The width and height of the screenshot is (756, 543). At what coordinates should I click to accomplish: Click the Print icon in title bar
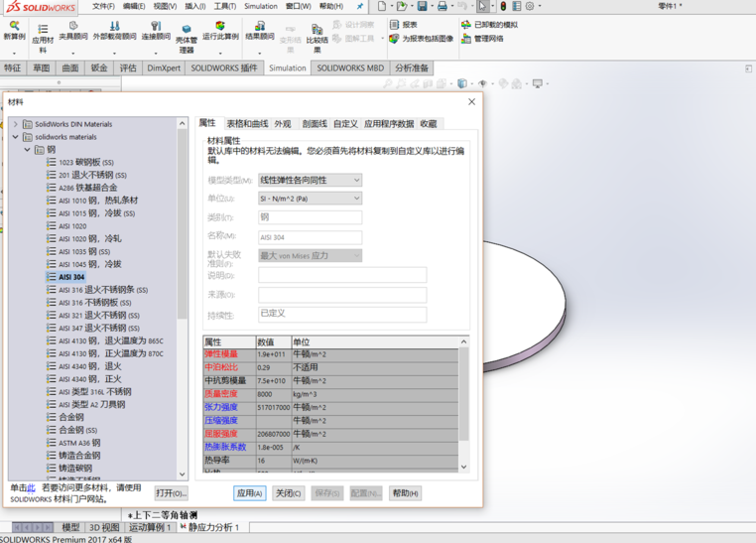tap(442, 6)
